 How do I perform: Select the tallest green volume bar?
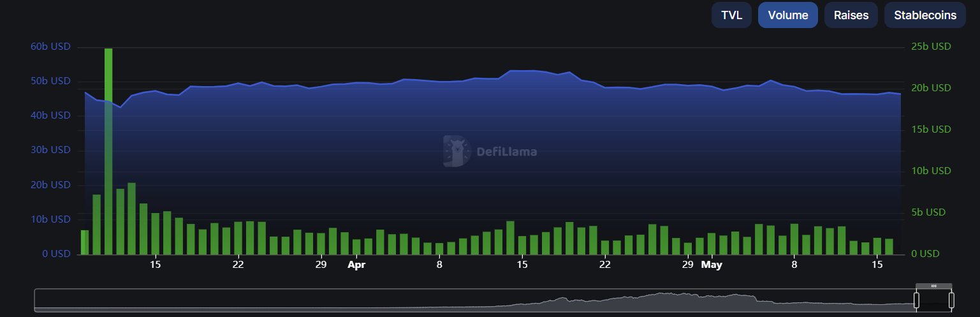pos(108,151)
